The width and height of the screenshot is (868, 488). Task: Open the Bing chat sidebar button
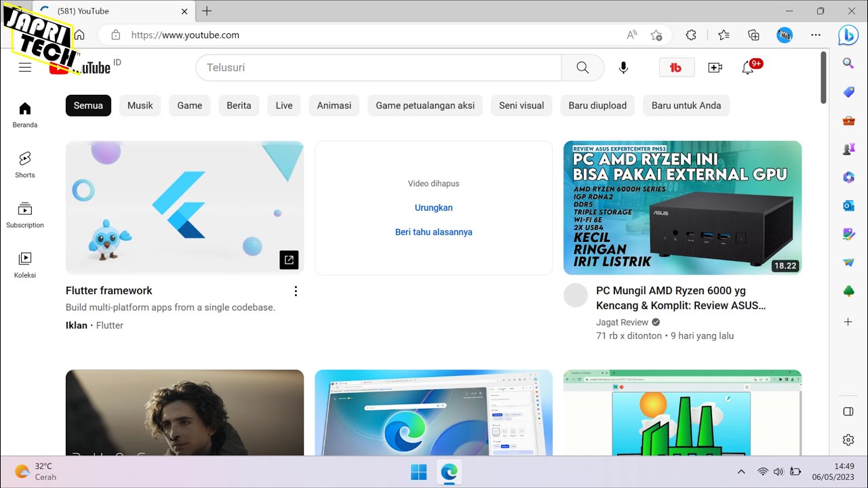pyautogui.click(x=848, y=35)
